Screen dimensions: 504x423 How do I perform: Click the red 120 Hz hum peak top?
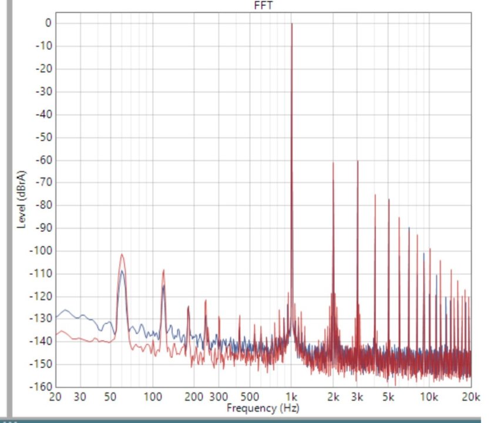click(164, 270)
